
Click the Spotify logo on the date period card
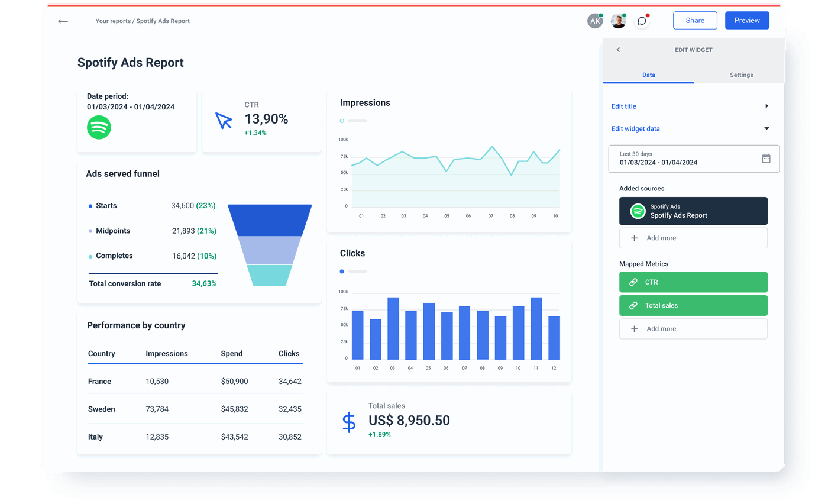point(99,127)
